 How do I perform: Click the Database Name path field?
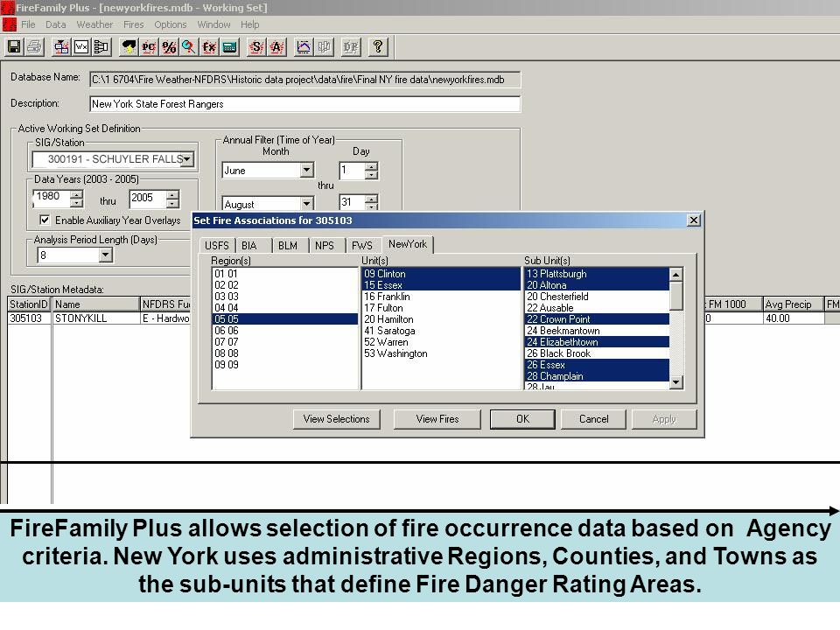pyautogui.click(x=304, y=80)
